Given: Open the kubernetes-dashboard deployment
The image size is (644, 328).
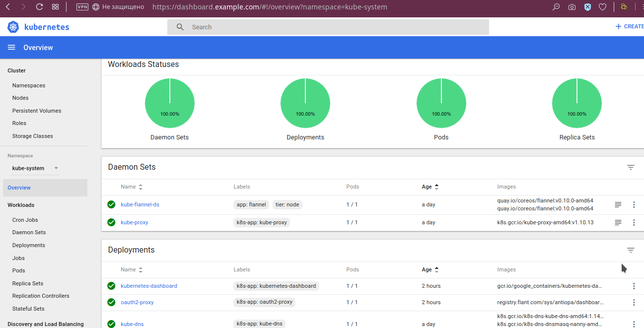Looking at the screenshot, I should click(149, 286).
